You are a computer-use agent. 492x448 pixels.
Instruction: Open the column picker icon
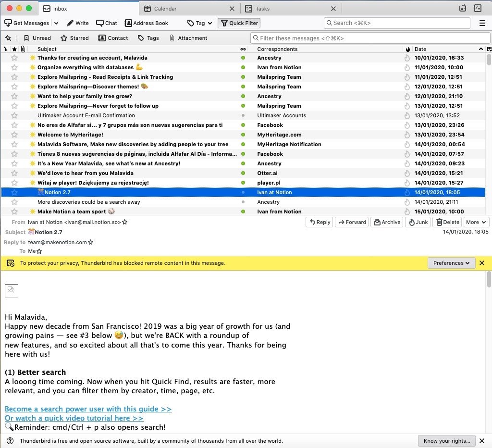pos(489,49)
